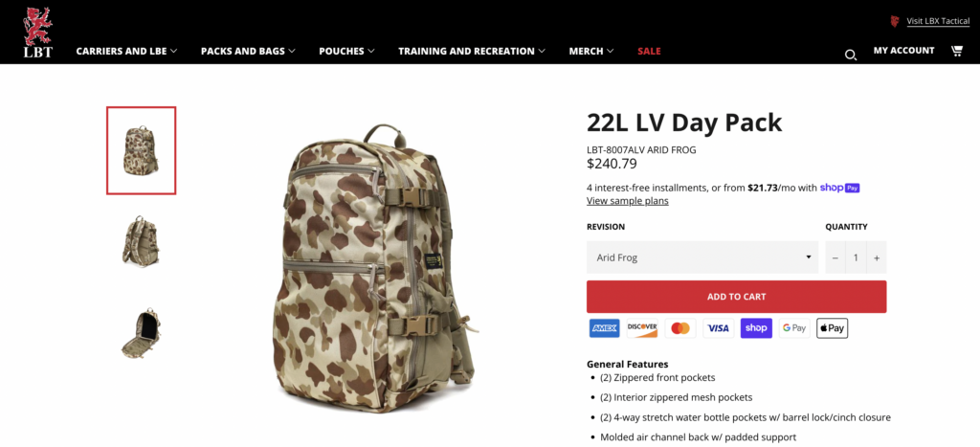The image size is (980, 447).
Task: Expand the Packs and Bags menu
Action: pos(248,52)
